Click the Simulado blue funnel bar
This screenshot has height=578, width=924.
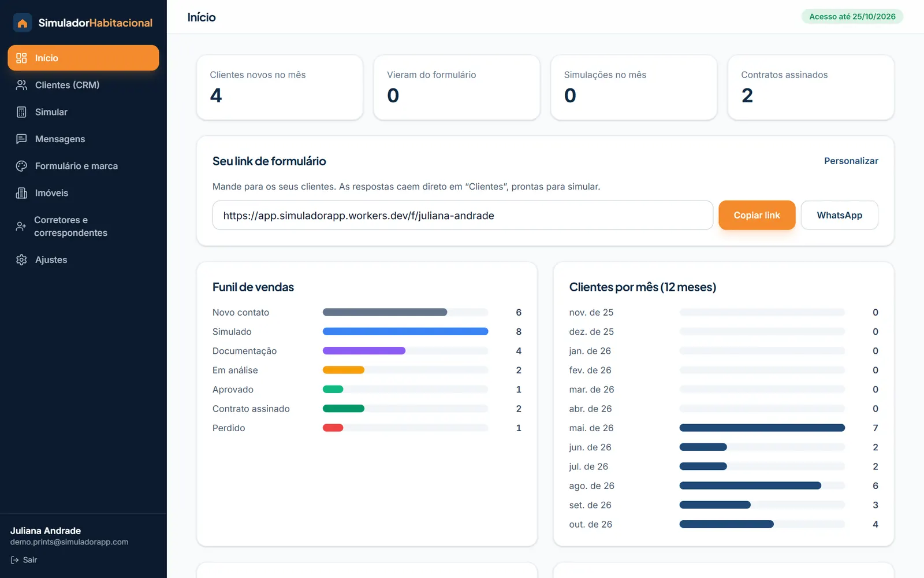pyautogui.click(x=405, y=332)
